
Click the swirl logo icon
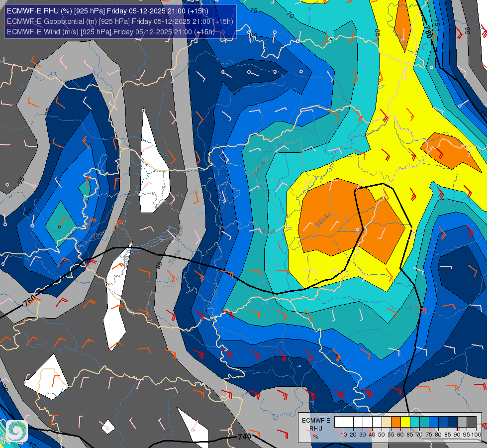pyautogui.click(x=17, y=431)
